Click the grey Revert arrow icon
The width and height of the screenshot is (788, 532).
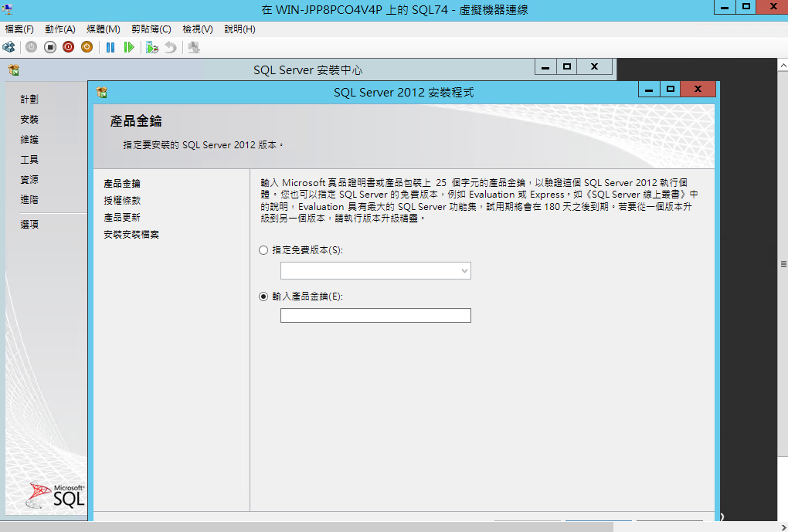171,47
